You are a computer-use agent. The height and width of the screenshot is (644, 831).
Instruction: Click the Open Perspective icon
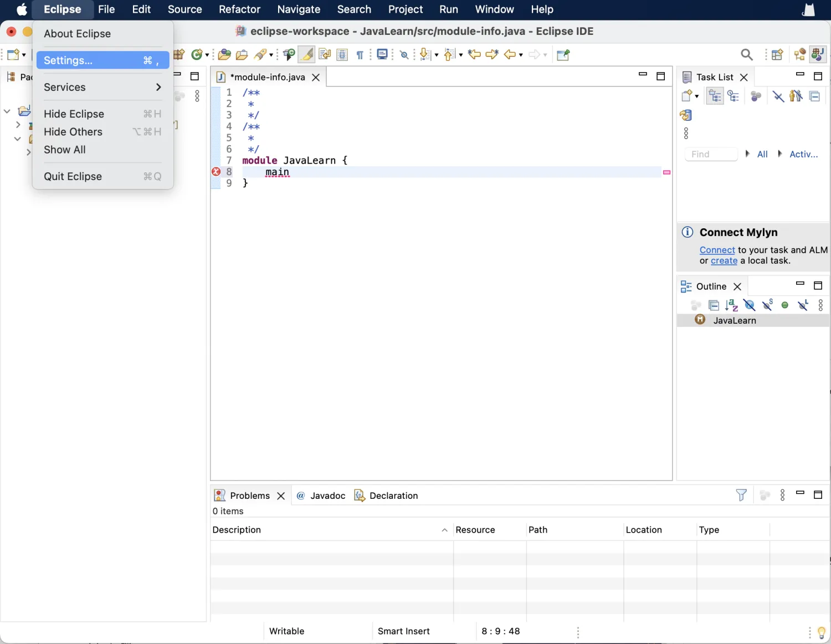(x=777, y=54)
